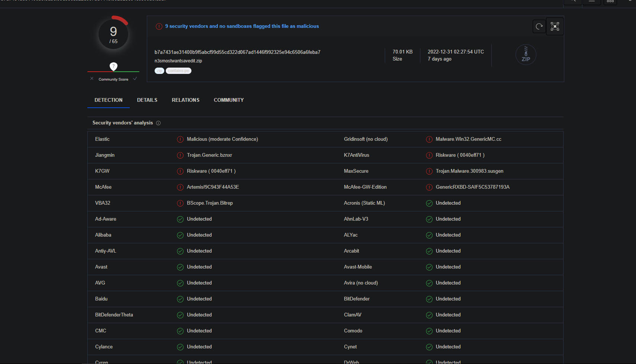Click the alert icon beside GenericRXBD-SA!F5C53787193A
Screen dimensions: 636x364
tap(429, 187)
